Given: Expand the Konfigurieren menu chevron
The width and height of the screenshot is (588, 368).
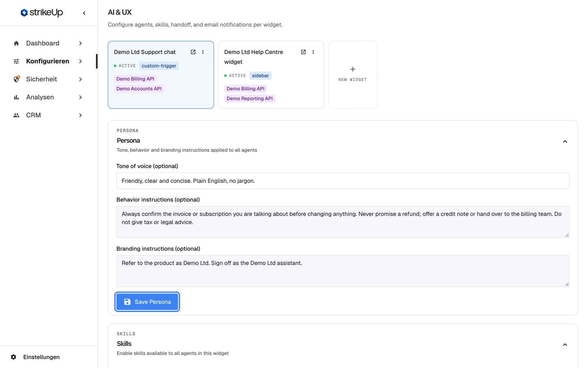Looking at the screenshot, I should pyautogui.click(x=80, y=61).
